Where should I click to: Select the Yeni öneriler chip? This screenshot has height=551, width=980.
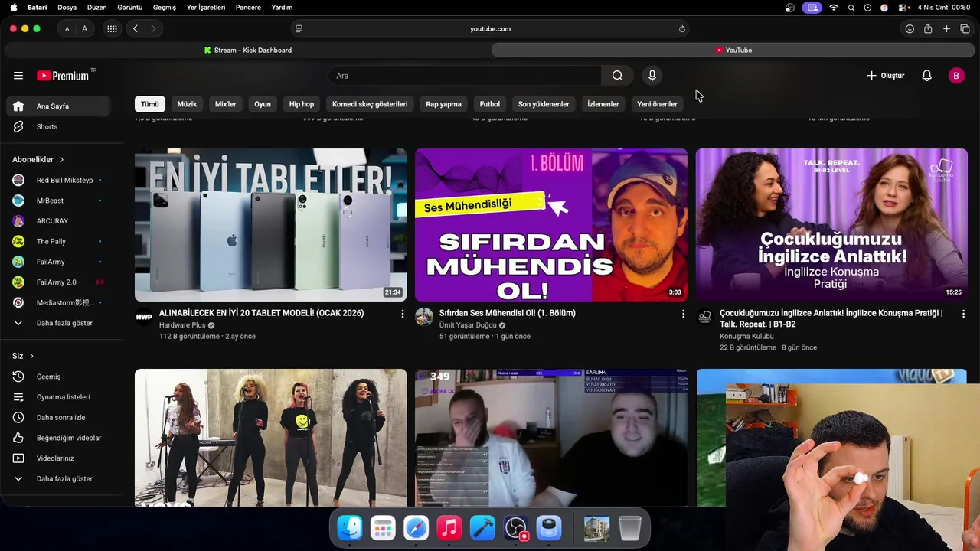click(657, 104)
